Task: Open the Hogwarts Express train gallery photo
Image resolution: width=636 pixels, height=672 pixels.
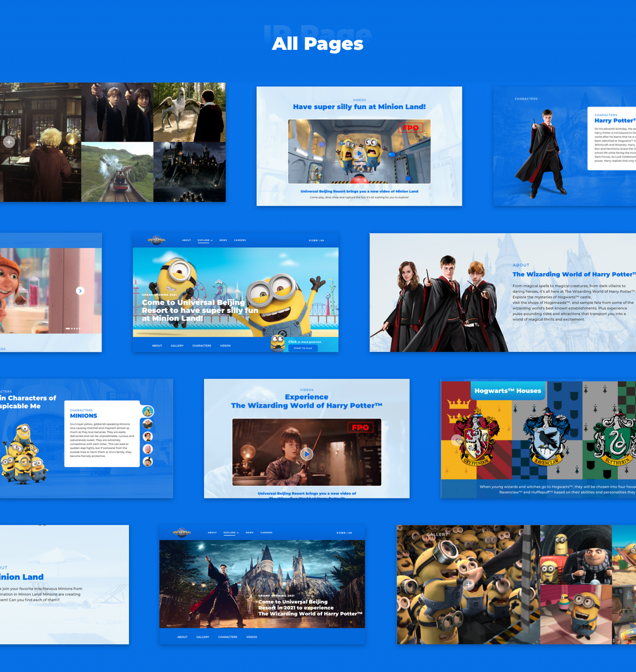Action: pos(117,172)
